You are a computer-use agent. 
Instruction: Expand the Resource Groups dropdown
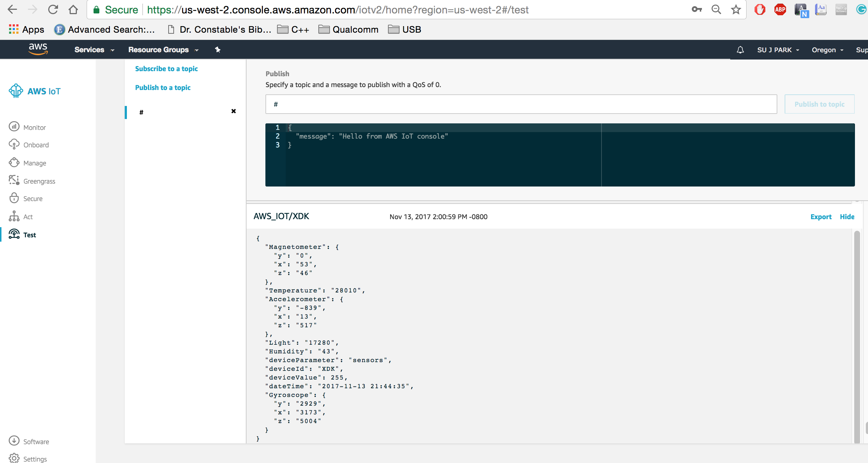click(163, 50)
